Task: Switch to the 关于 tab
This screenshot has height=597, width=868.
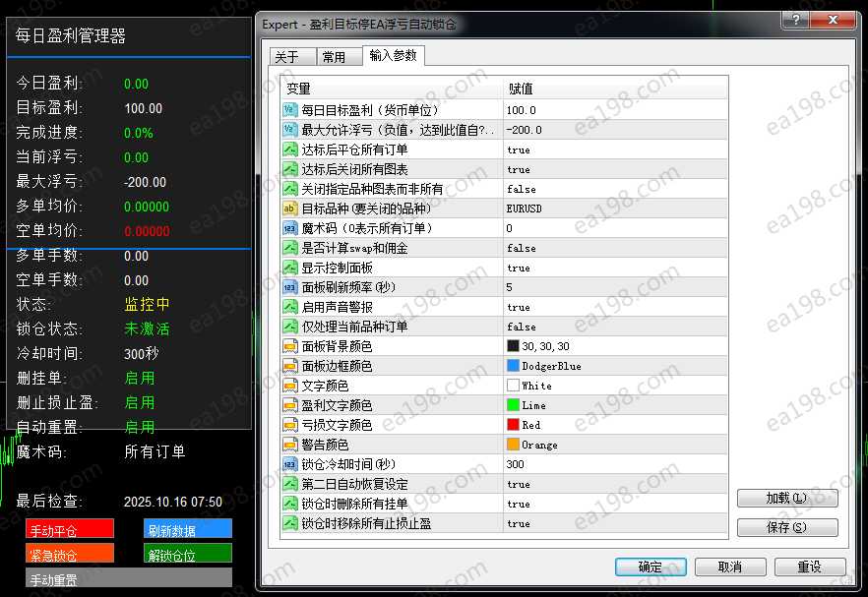Action: [286, 57]
